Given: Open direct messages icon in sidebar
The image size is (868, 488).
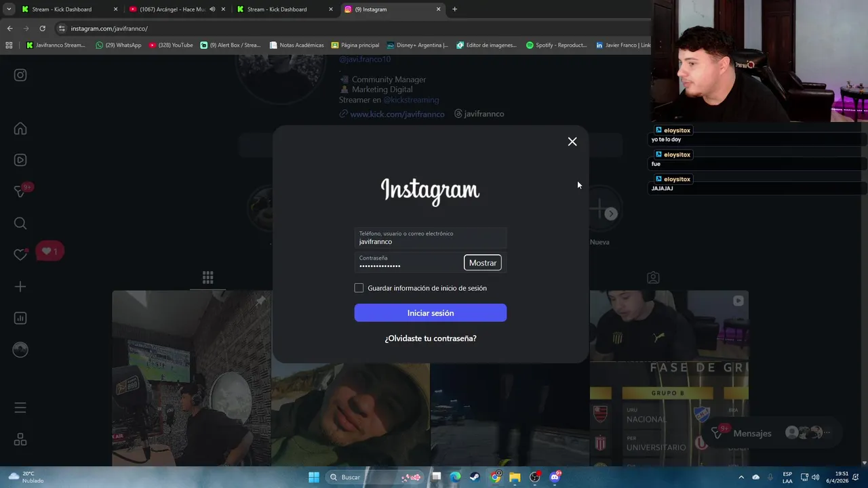Looking at the screenshot, I should point(20,192).
